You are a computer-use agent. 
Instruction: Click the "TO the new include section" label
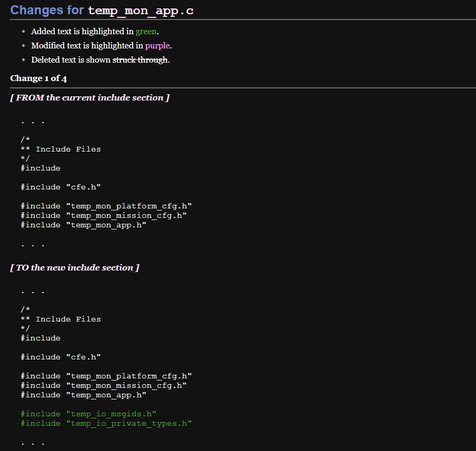pyautogui.click(x=74, y=268)
